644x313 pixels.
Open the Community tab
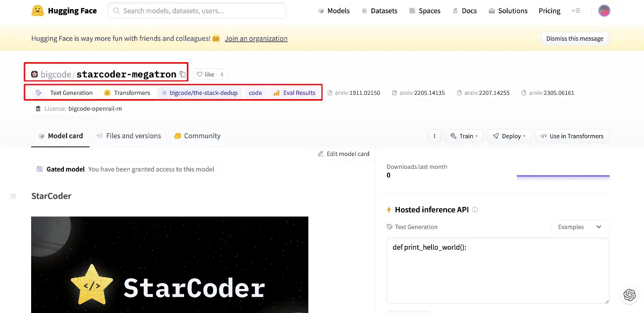coord(197,136)
